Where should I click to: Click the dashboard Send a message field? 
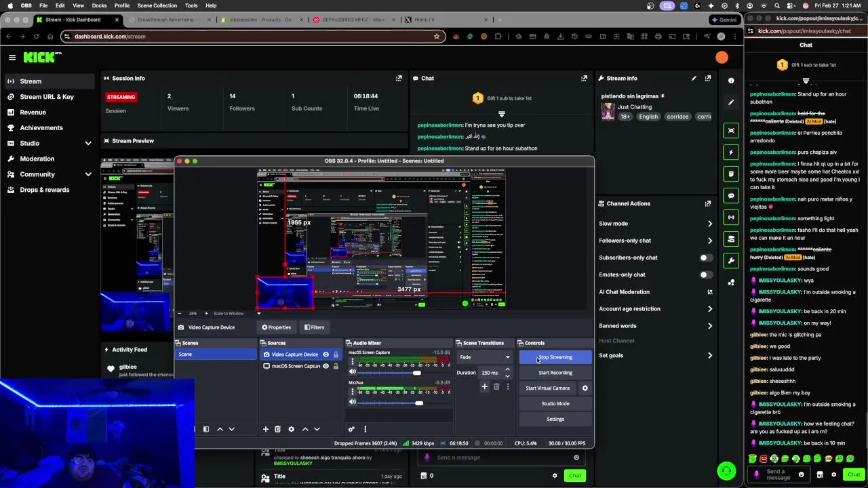[x=502, y=457]
